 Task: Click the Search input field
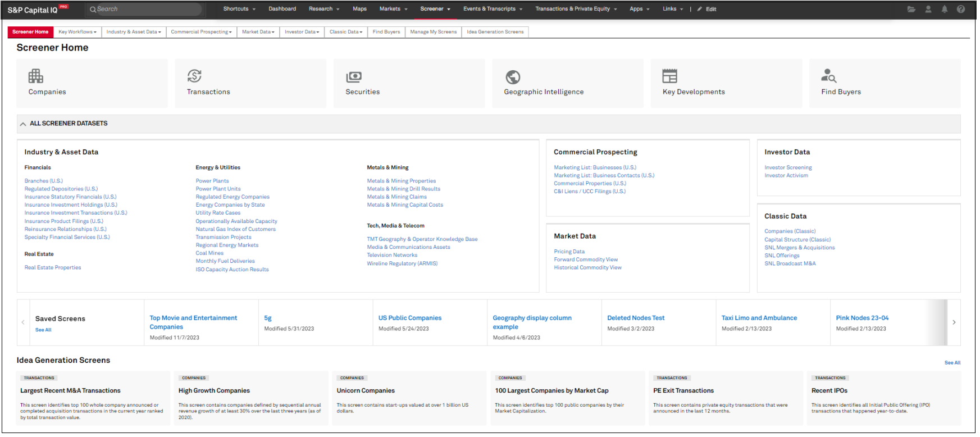pyautogui.click(x=146, y=9)
